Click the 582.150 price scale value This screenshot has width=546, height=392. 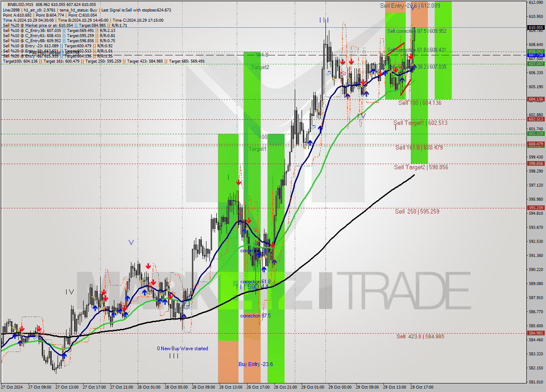click(x=536, y=368)
